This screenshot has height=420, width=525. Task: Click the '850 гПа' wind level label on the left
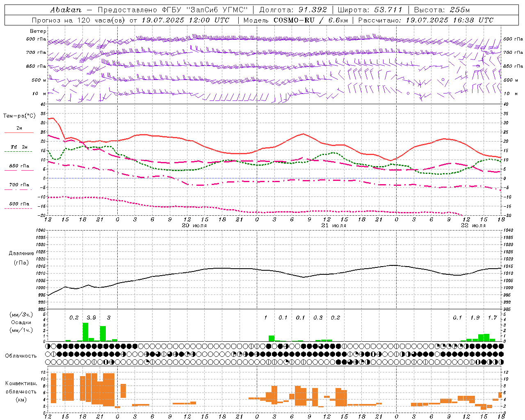coord(36,66)
